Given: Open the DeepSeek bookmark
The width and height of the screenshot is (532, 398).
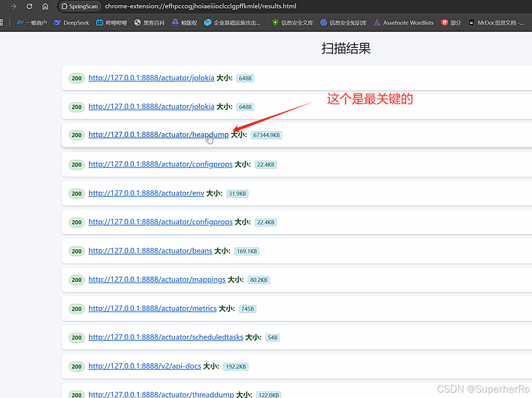Looking at the screenshot, I should [x=71, y=23].
